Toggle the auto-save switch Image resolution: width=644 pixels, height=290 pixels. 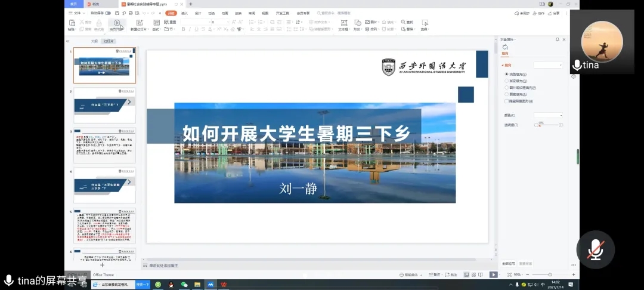pos(107,13)
